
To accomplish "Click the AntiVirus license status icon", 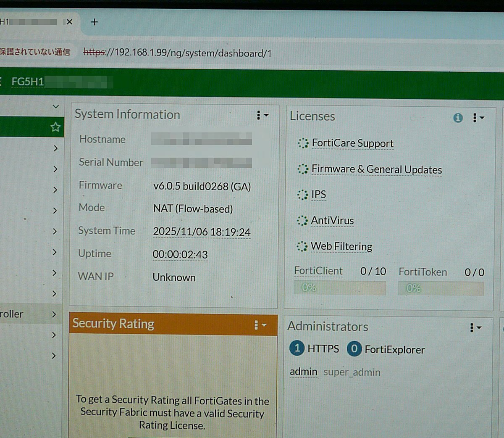I will coord(302,221).
